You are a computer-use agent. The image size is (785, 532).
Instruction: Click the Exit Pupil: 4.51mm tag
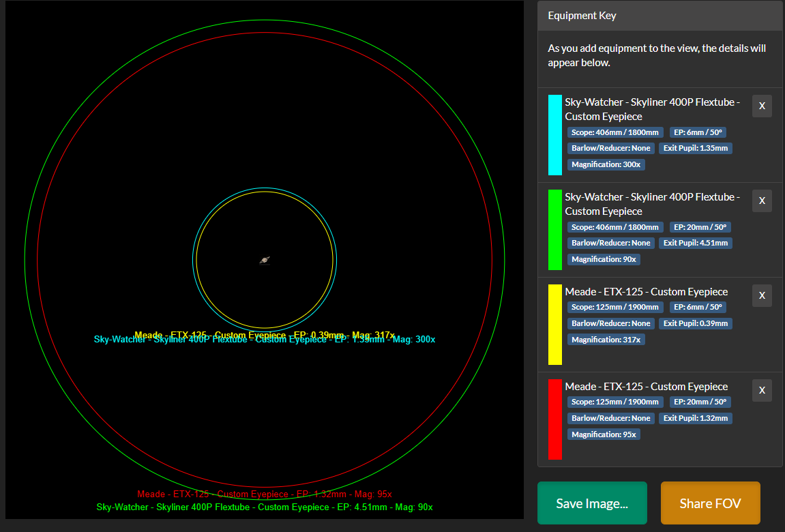click(x=696, y=243)
